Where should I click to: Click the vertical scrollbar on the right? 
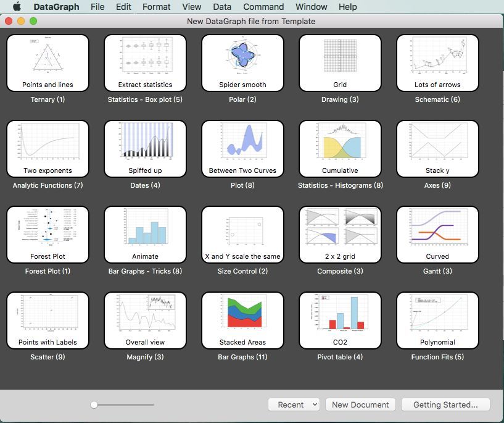coord(502,203)
